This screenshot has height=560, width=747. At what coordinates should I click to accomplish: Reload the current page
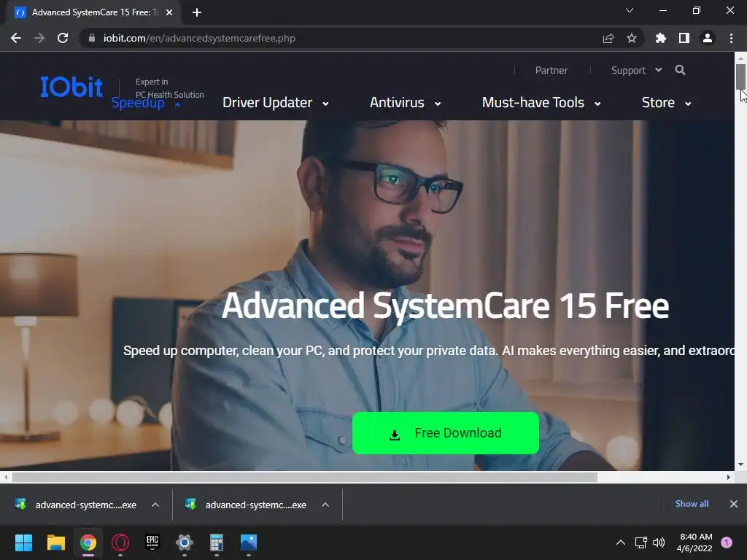point(63,38)
